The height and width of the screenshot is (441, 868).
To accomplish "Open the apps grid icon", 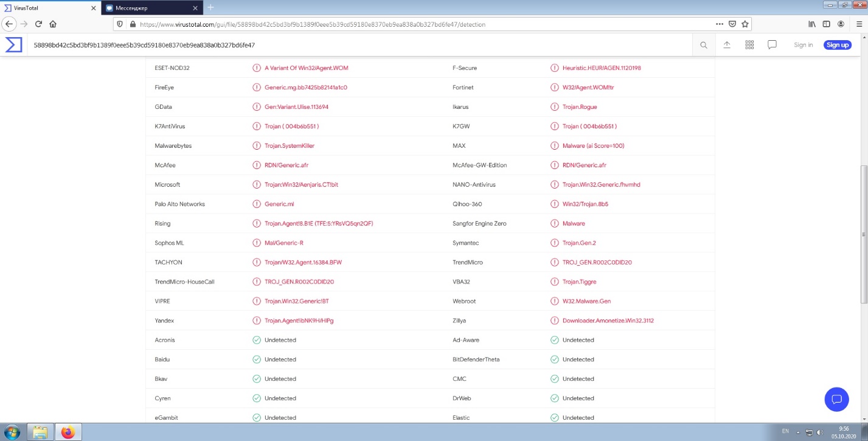I will pyautogui.click(x=749, y=45).
